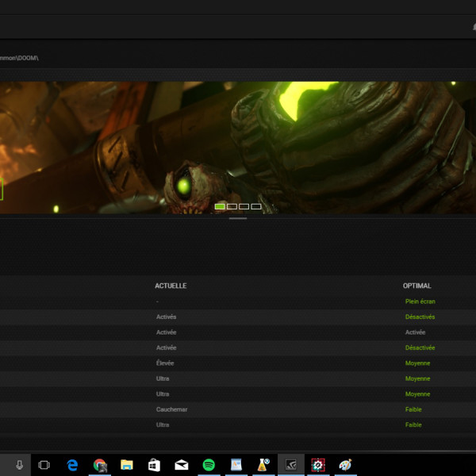Viewport: 476px width, 476px height.
Task: Select the Plein écran optimal value
Action: tap(420, 301)
